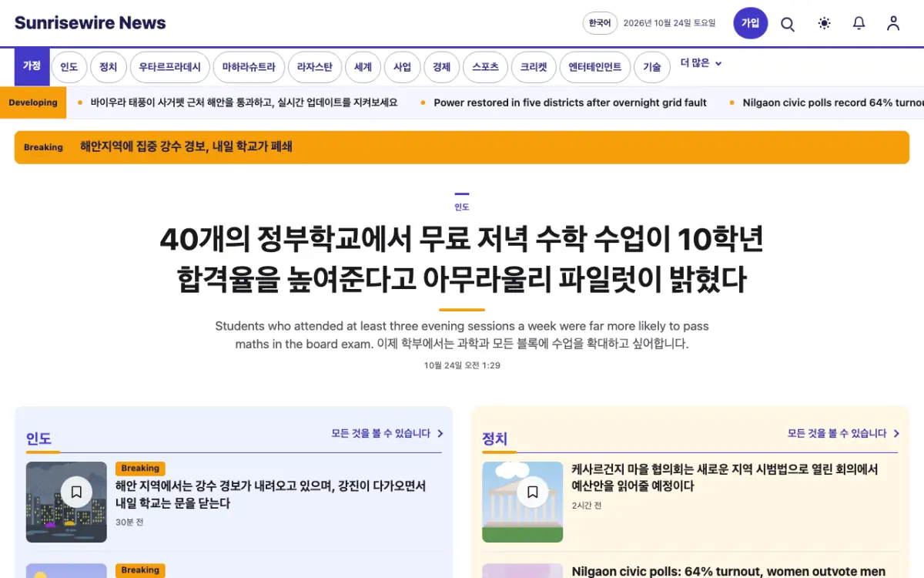Open the user account icon

coord(893,23)
